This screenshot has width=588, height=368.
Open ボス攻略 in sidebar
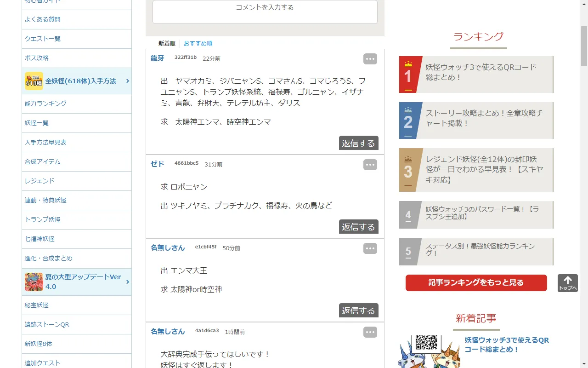(x=77, y=58)
